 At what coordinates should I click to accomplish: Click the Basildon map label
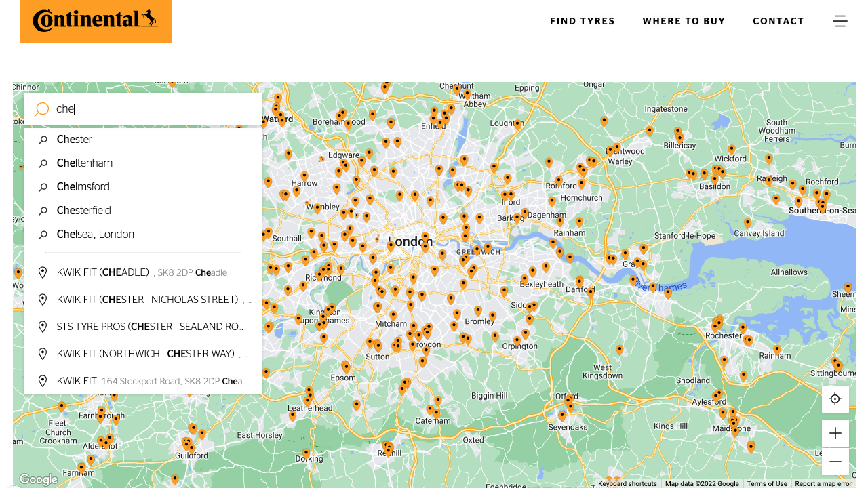715,186
